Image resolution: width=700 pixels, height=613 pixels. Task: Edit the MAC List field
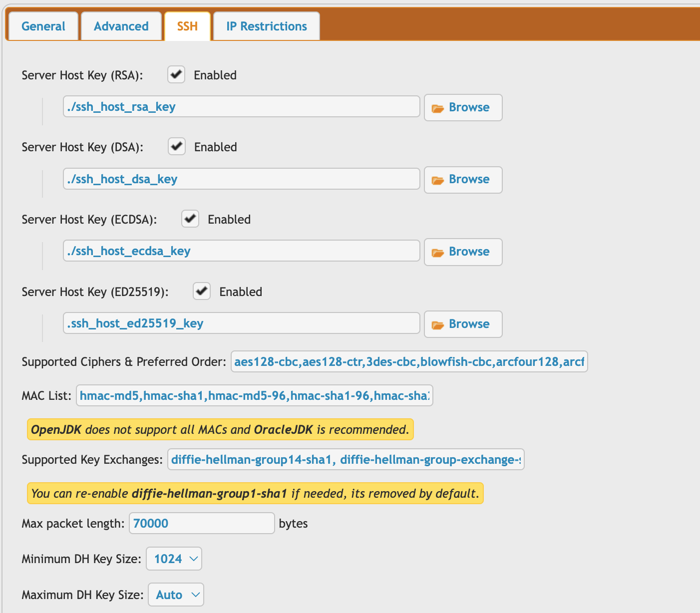pyautogui.click(x=254, y=395)
